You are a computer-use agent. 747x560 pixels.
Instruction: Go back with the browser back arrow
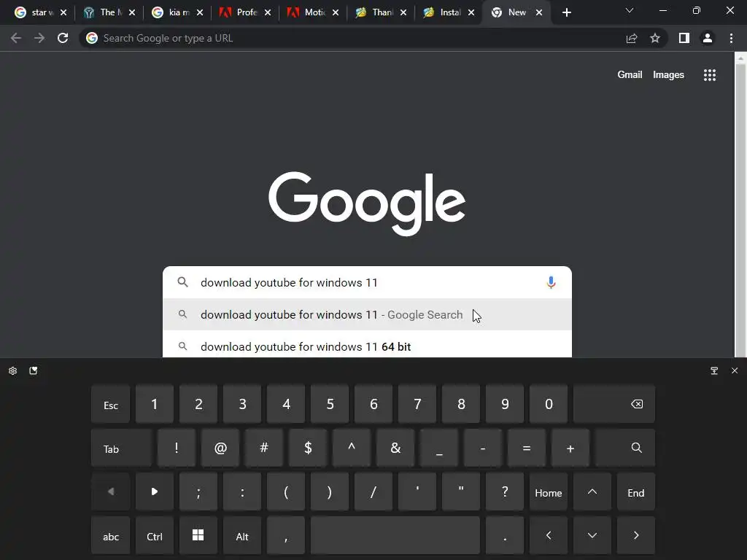(x=16, y=38)
